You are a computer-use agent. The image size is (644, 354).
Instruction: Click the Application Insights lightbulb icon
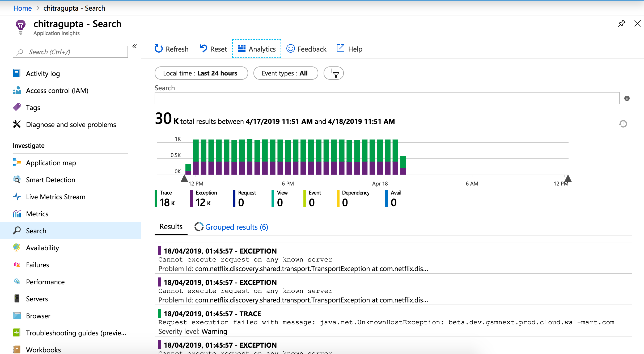click(20, 27)
